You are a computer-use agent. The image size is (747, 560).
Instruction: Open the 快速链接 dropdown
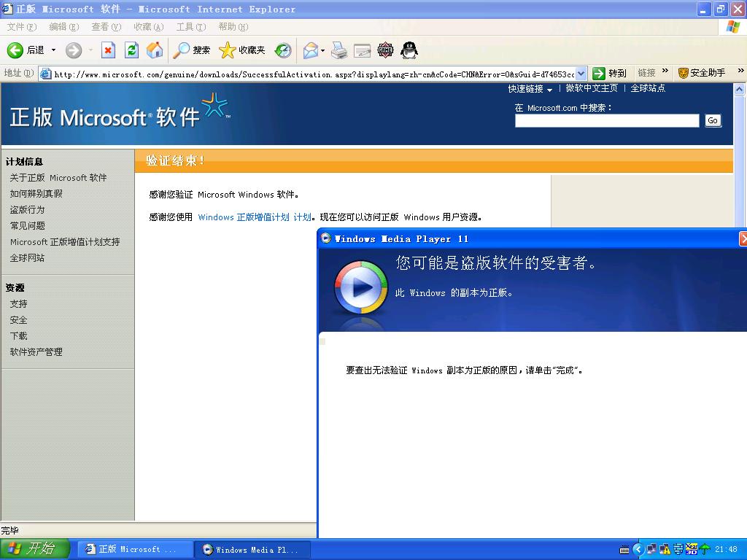[x=530, y=88]
